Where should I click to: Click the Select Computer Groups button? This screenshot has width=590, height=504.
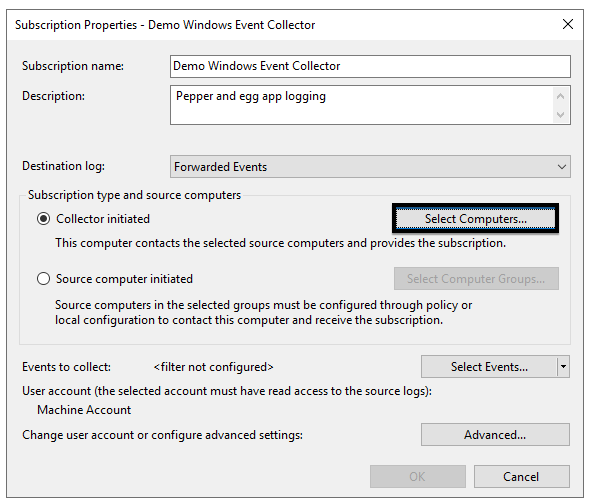[476, 279]
